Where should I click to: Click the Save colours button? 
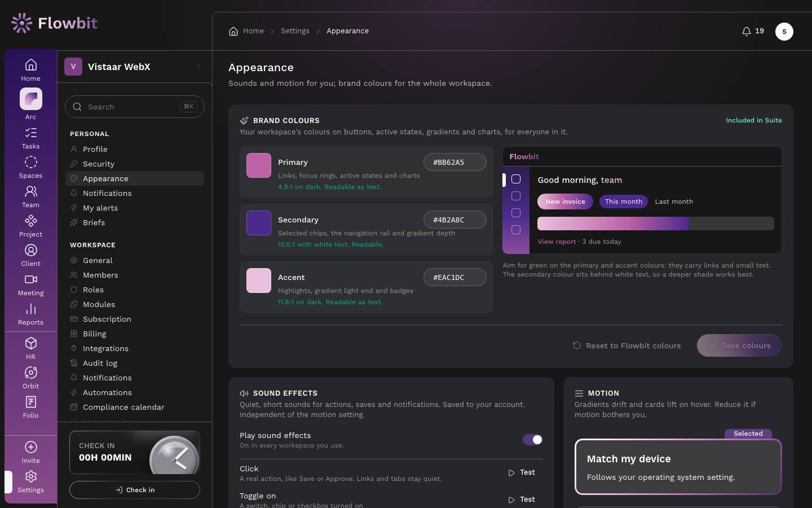click(739, 345)
